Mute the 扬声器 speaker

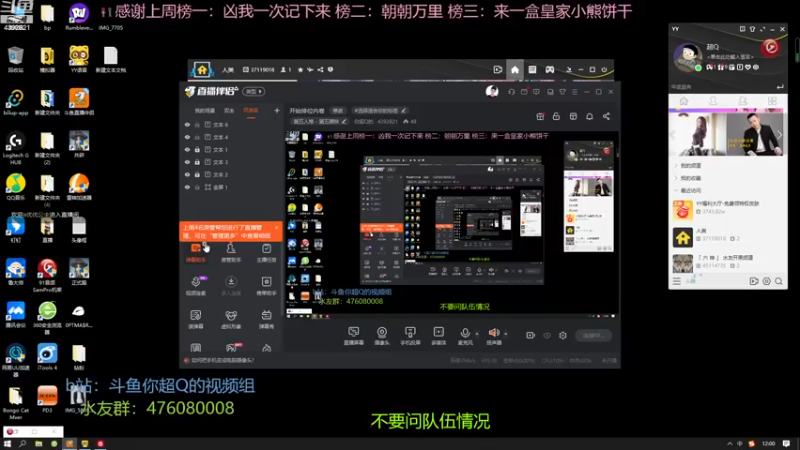493,336
